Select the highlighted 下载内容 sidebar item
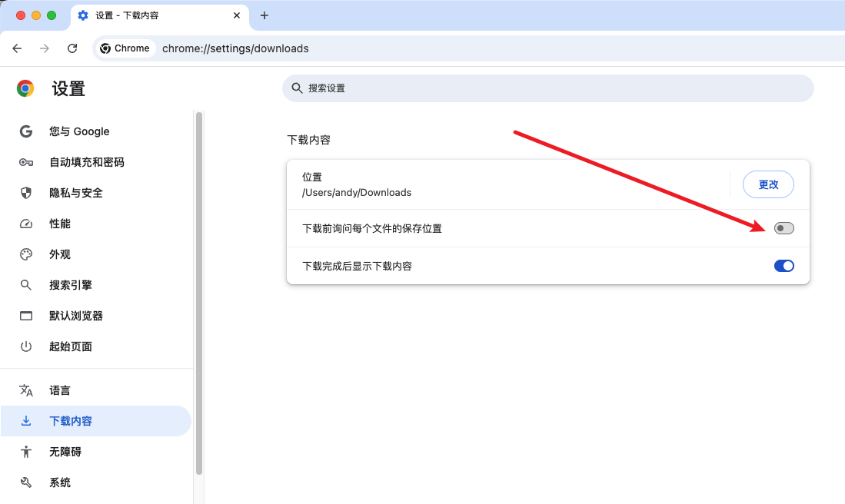The image size is (845, 504). pyautogui.click(x=96, y=421)
